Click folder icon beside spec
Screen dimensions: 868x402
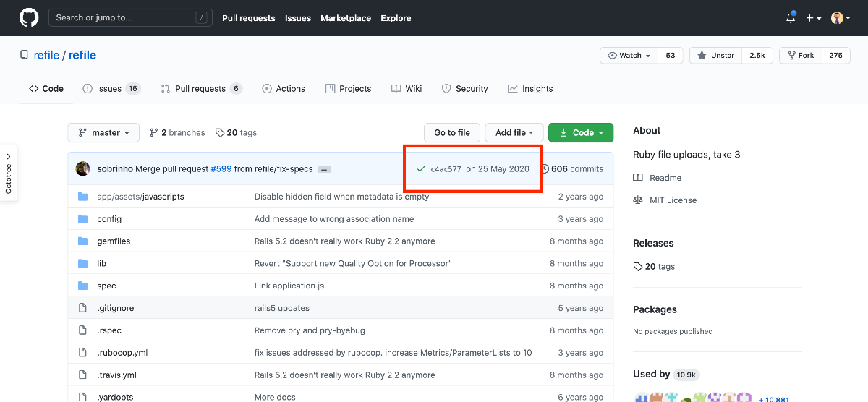tap(82, 286)
